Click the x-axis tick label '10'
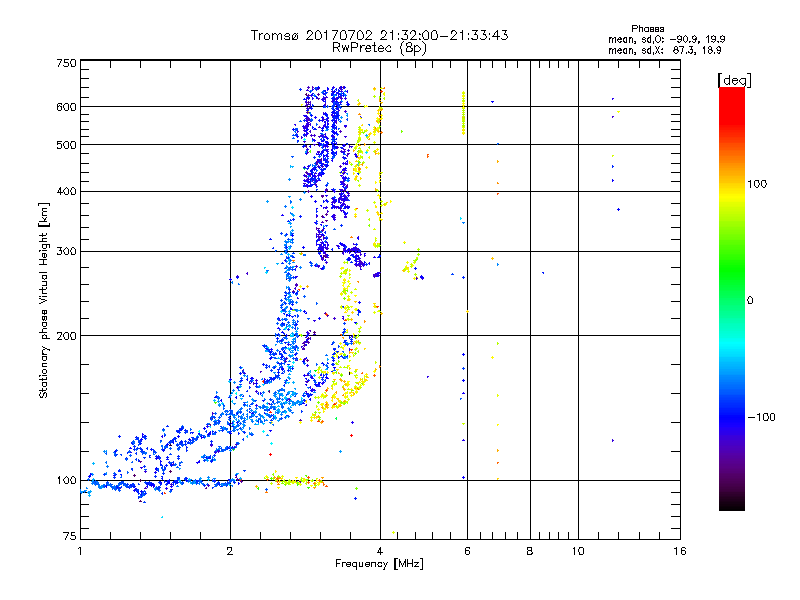Viewport: 800px width, 600px height. 578,551
